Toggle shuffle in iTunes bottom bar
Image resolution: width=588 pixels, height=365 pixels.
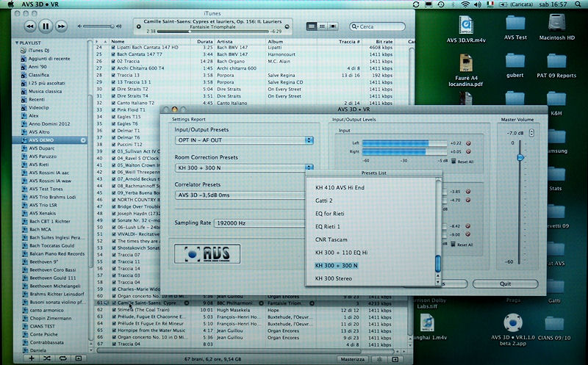(x=47, y=358)
